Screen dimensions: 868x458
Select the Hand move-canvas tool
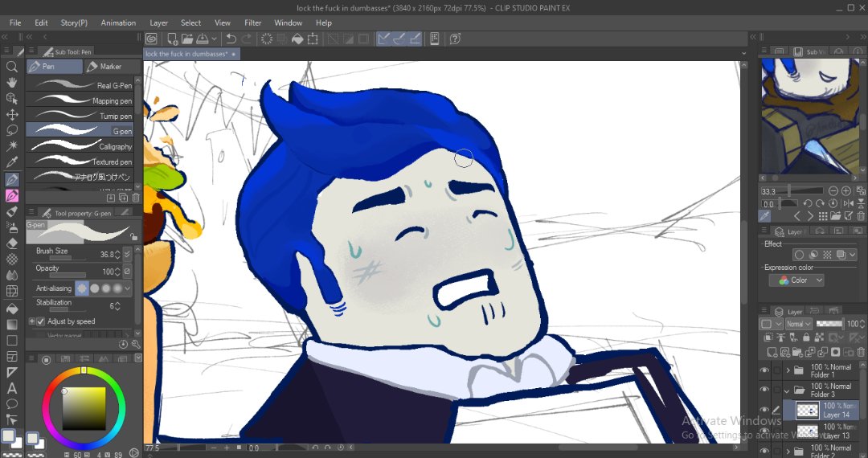[11, 83]
